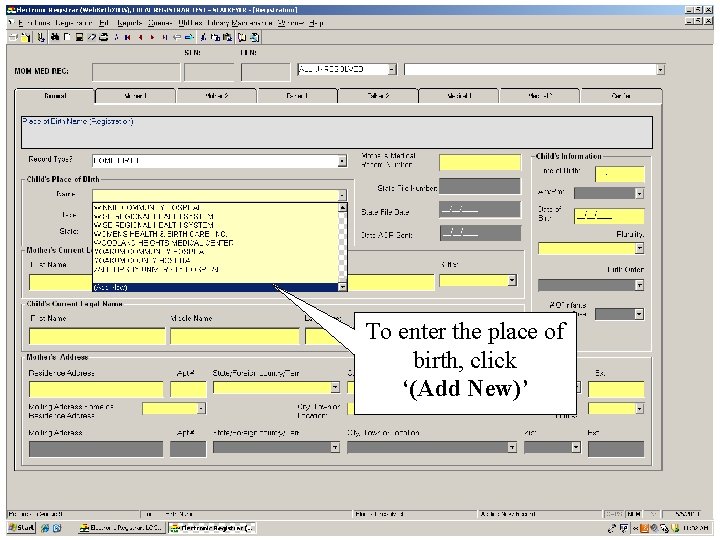720x540 pixels.
Task: Switch to the Mother 2 tab
Action: coord(216,96)
